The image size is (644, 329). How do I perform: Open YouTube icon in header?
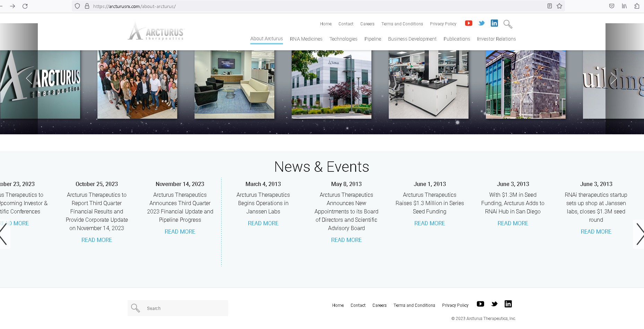469,23
